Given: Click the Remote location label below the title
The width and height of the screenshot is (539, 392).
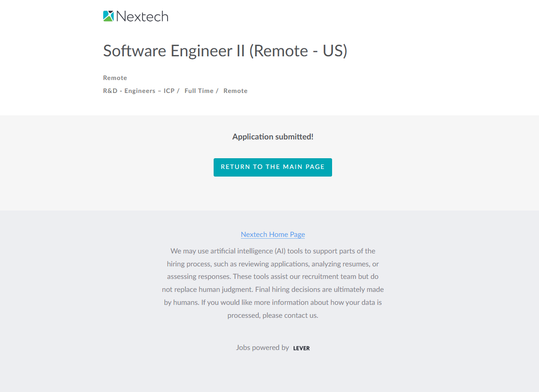Looking at the screenshot, I should tap(115, 78).
